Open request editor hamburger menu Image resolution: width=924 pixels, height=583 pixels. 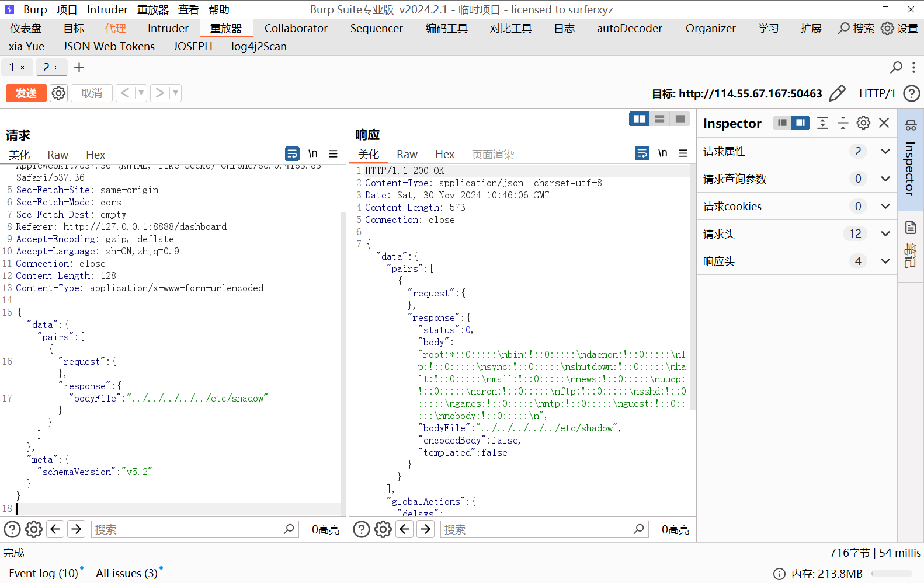pos(334,153)
